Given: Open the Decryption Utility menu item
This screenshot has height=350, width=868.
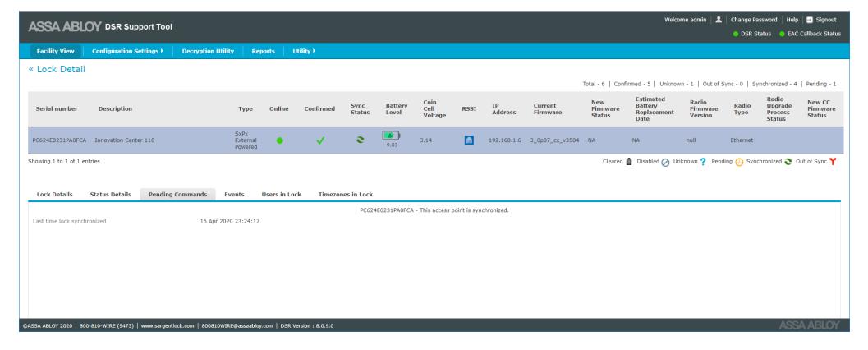Looking at the screenshot, I should (x=208, y=51).
